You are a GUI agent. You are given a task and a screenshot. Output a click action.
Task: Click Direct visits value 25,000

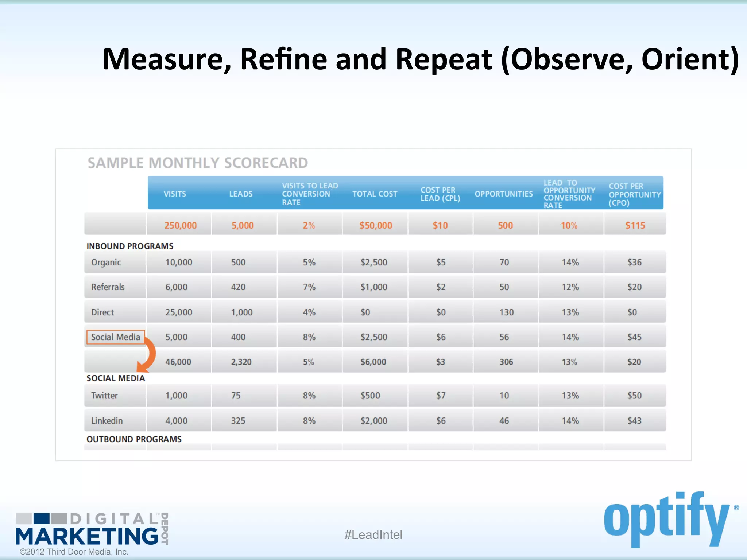click(179, 312)
